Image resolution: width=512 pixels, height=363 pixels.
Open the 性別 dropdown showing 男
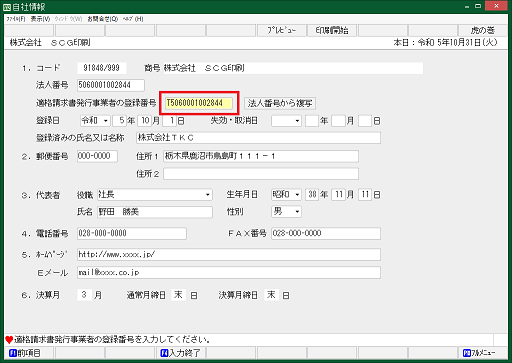287,212
